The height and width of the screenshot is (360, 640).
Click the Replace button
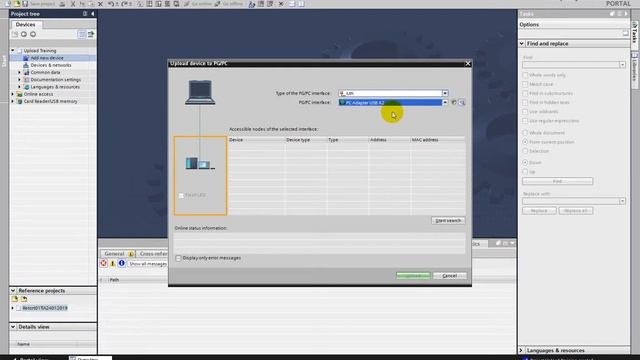click(539, 211)
